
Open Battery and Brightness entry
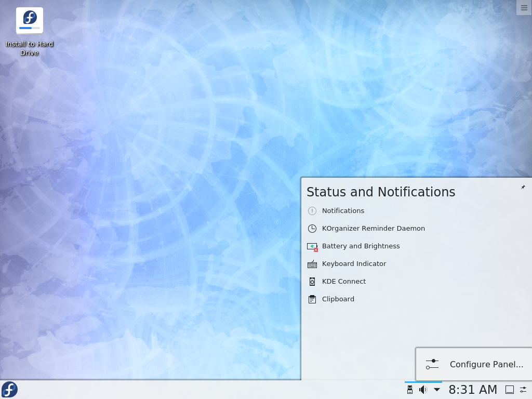click(361, 246)
